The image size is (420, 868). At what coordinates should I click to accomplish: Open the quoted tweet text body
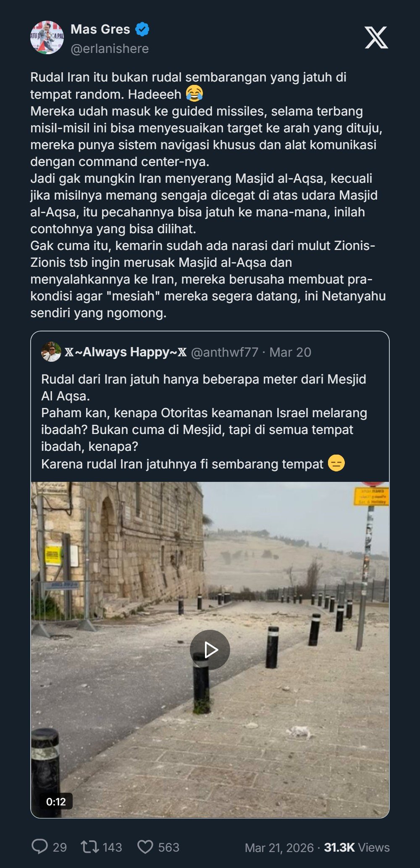(x=204, y=421)
